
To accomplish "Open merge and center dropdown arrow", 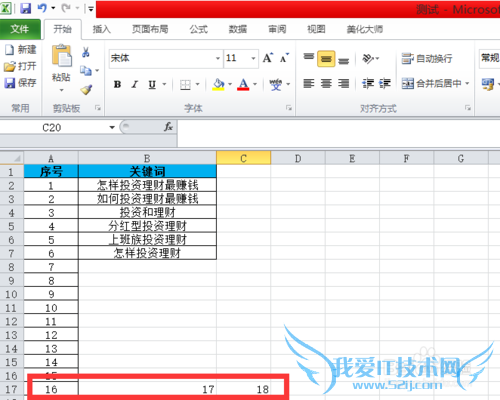I will 467,83.
